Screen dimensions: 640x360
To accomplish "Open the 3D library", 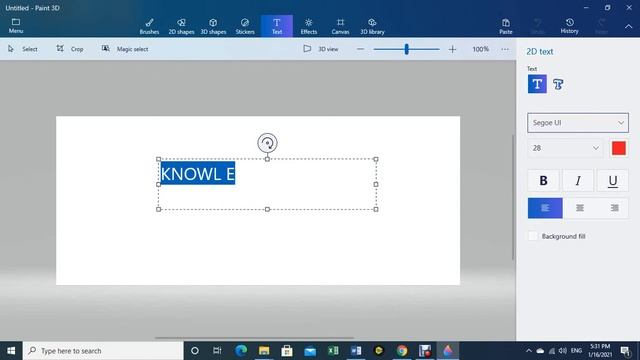I will tap(372, 26).
